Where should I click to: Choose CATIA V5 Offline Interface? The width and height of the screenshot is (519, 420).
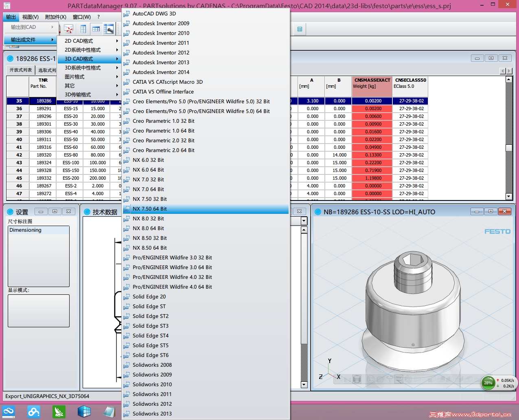(206, 91)
